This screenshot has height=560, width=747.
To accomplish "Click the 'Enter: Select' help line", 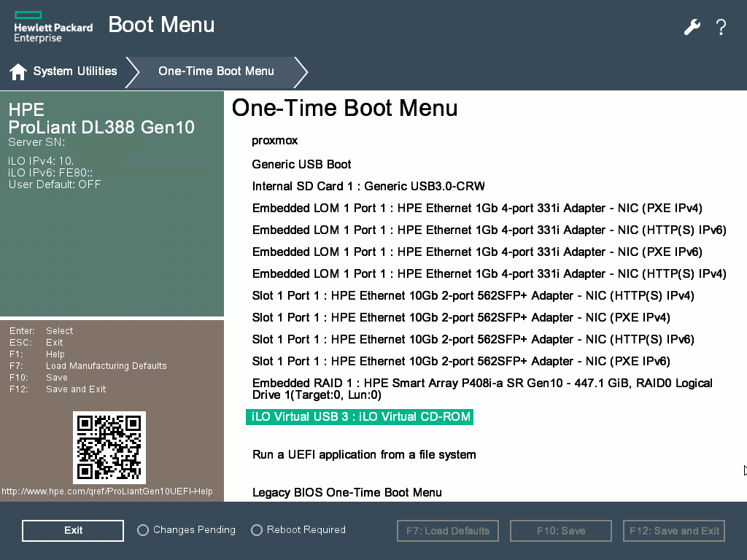I will click(x=42, y=330).
